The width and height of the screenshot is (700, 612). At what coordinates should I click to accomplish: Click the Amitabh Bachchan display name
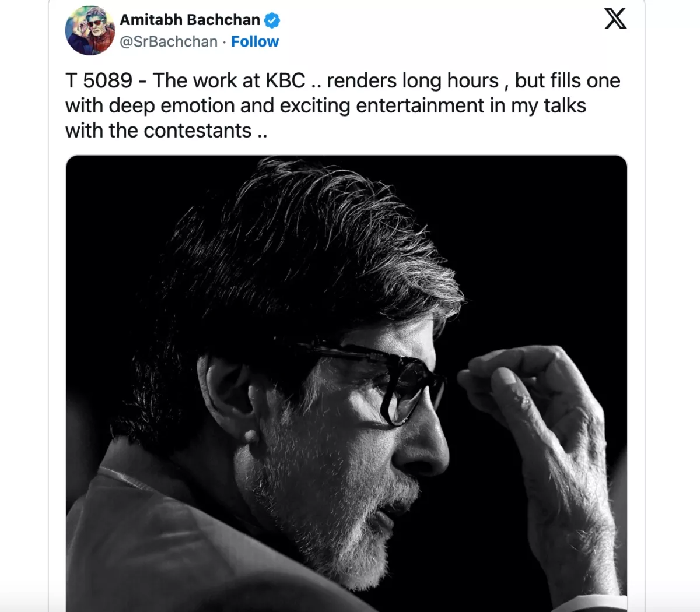(190, 20)
